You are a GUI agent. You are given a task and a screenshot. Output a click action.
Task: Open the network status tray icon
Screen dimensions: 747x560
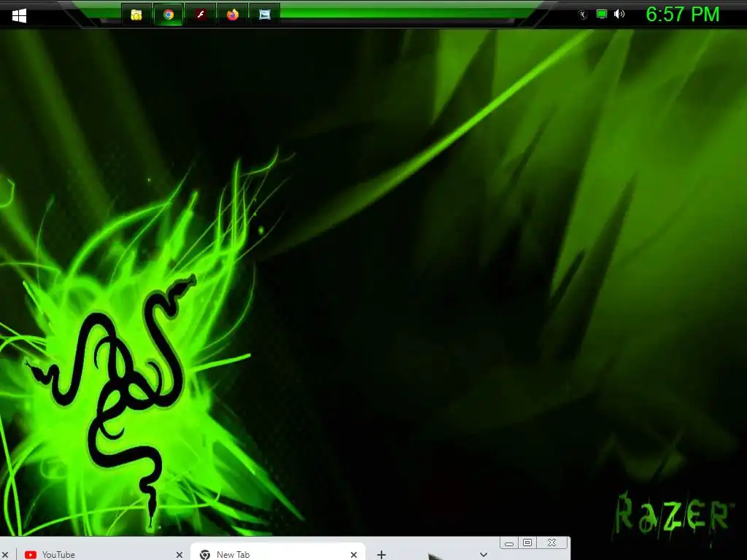602,15
